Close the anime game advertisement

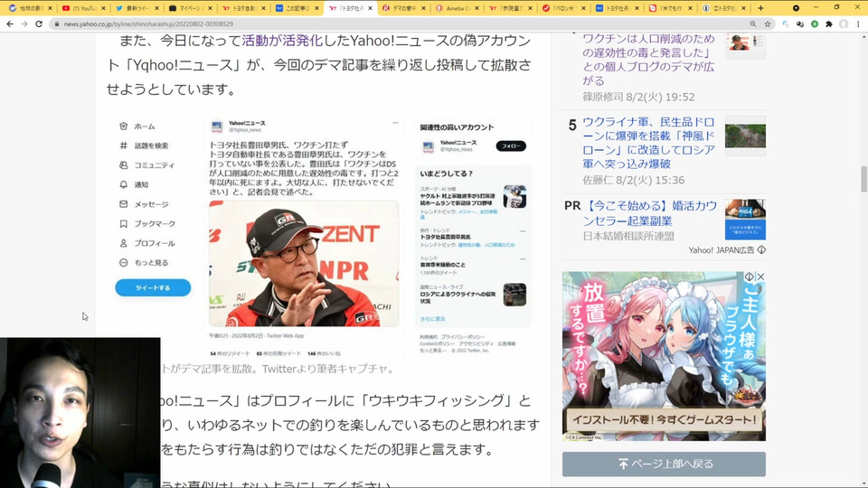pyautogui.click(x=760, y=277)
